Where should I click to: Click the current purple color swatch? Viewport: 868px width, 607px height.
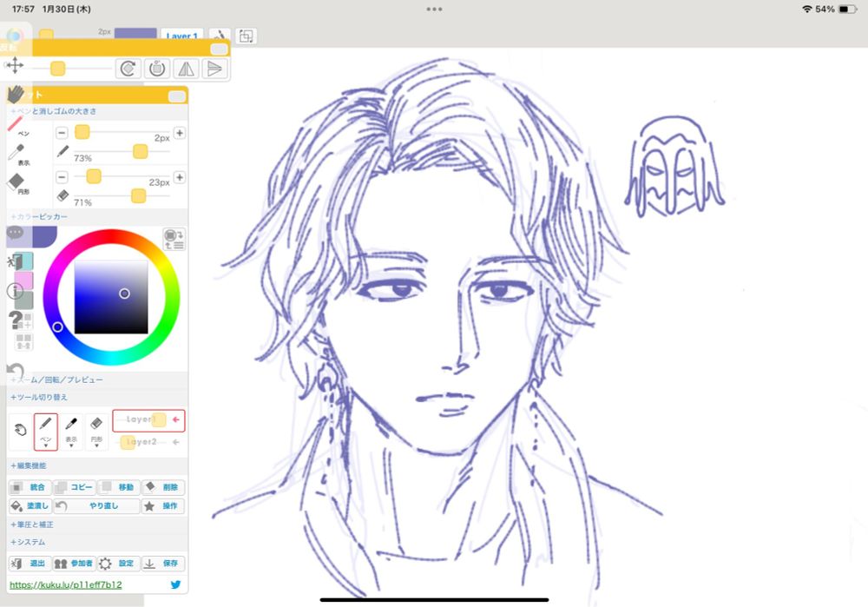45,236
